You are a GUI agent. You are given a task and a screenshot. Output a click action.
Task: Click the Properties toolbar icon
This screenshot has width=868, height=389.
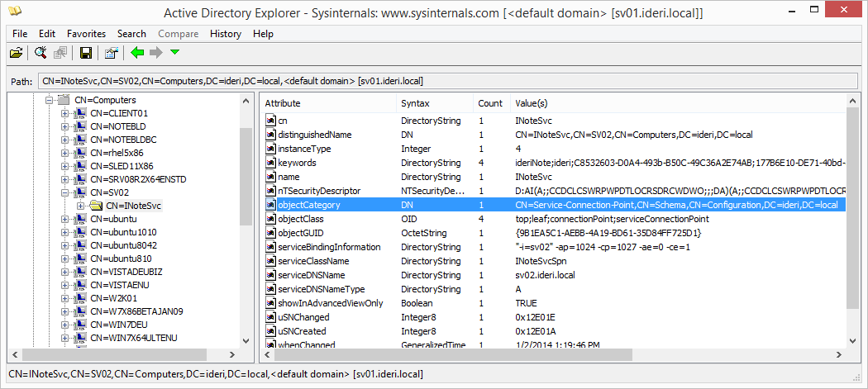point(112,53)
